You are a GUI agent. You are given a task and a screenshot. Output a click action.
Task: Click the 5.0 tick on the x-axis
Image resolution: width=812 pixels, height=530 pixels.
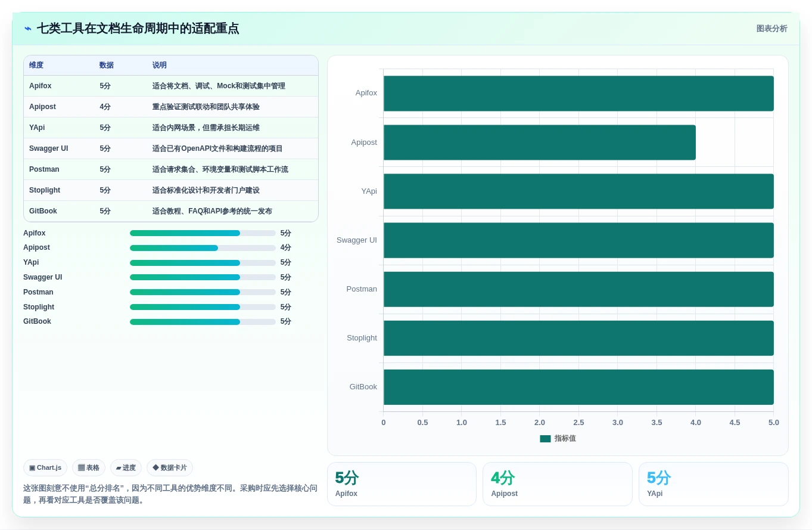774,423
